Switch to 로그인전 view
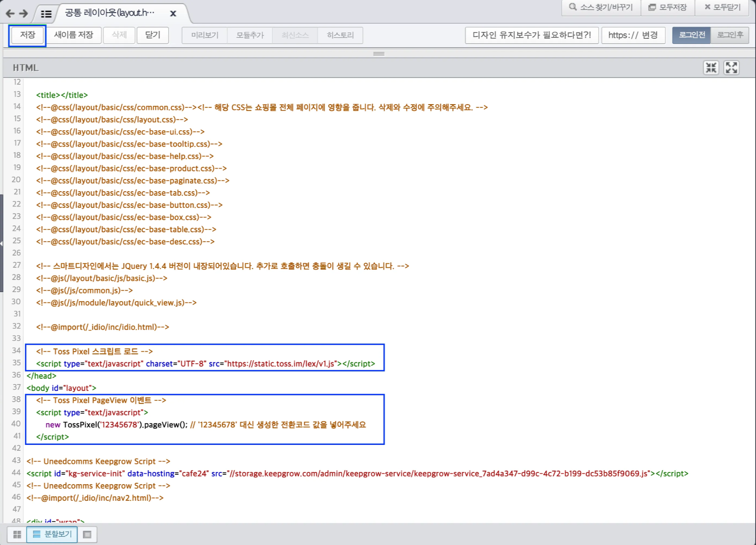 click(692, 35)
